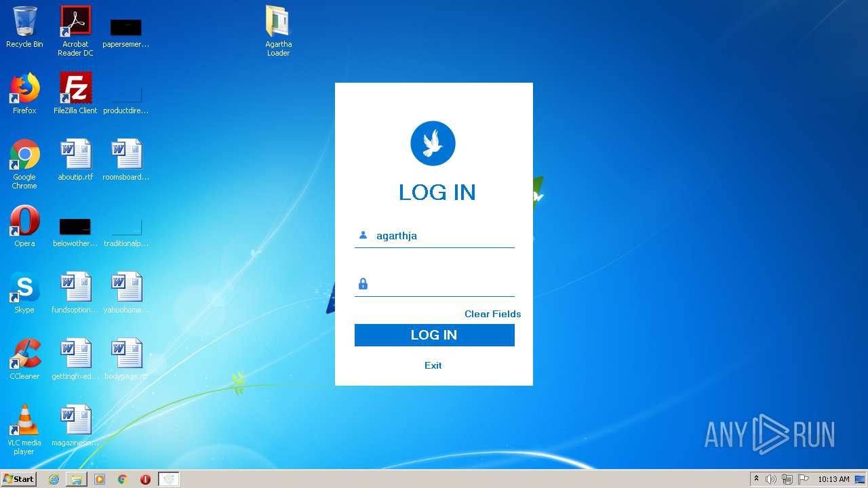The image size is (868, 488).
Task: Open the Start menu
Action: point(19,479)
